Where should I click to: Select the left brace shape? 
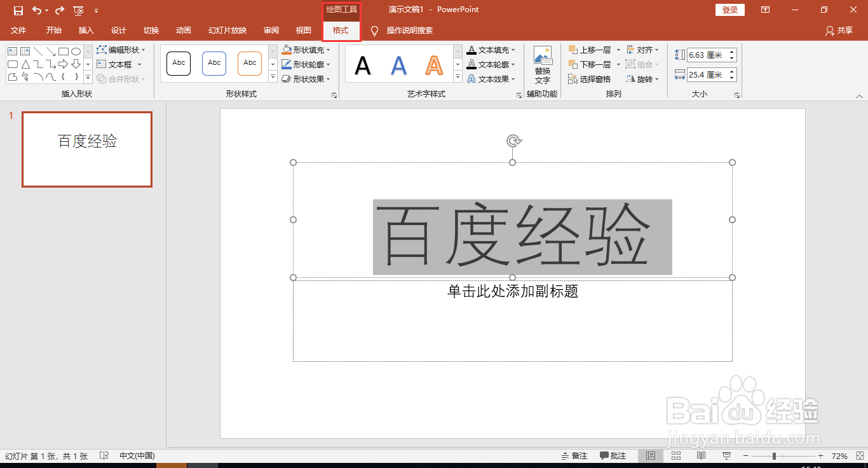coord(64,77)
